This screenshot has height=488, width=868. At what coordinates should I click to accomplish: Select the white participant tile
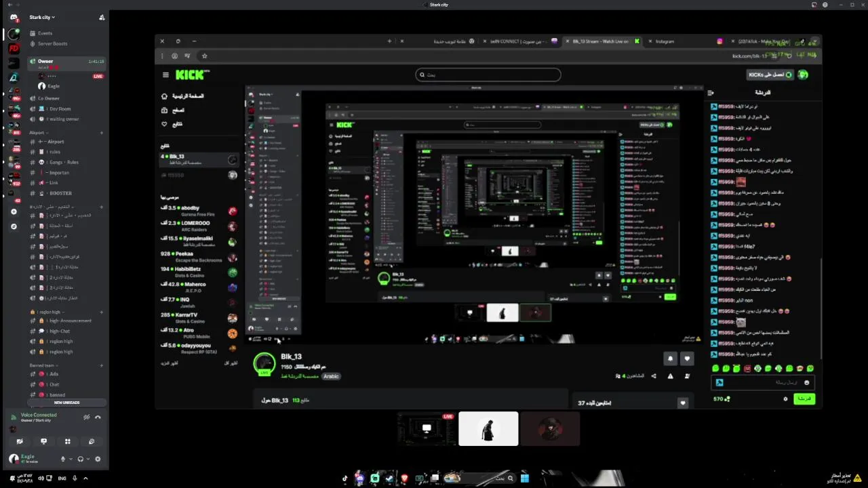tap(488, 428)
